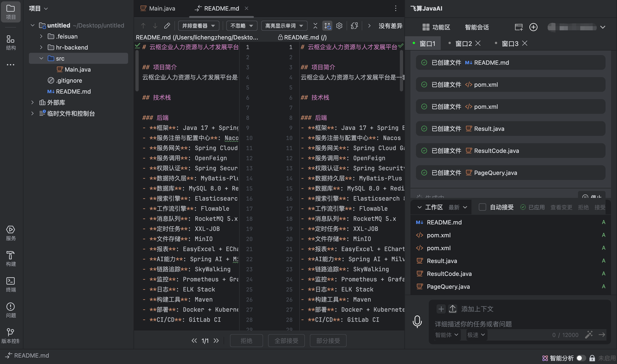Open the 高亮显示单词 dropdown
617x364 pixels.
tap(284, 26)
